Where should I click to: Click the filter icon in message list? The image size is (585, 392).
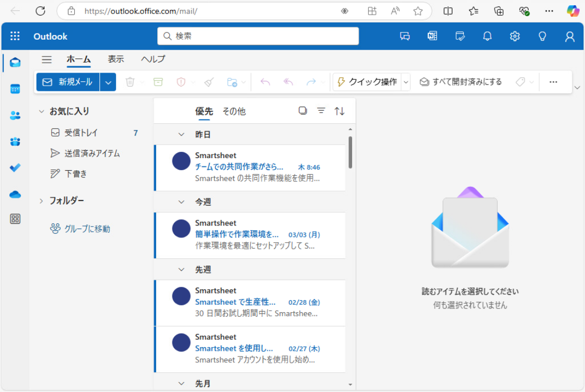coord(321,111)
